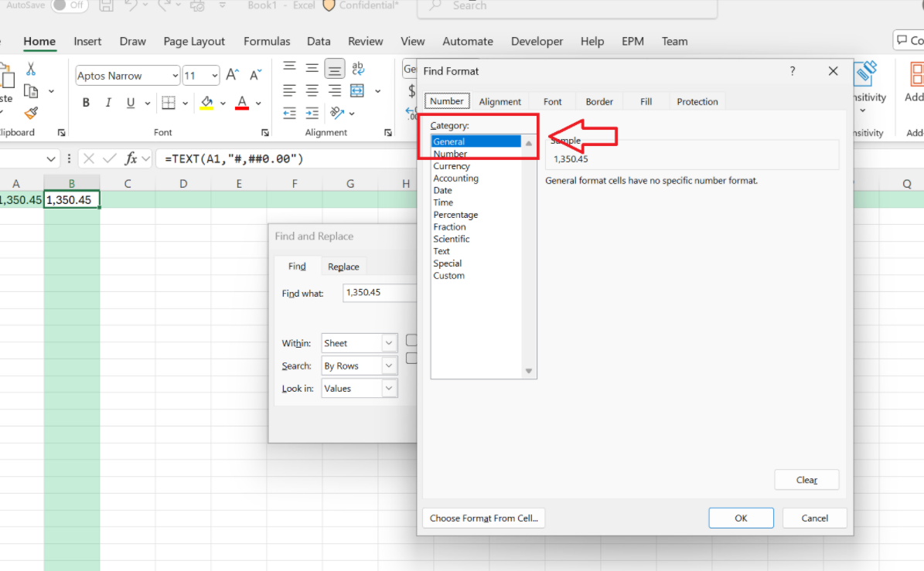Click the Merge & Center icon
Screen dimensions: 924x571
pos(357,90)
